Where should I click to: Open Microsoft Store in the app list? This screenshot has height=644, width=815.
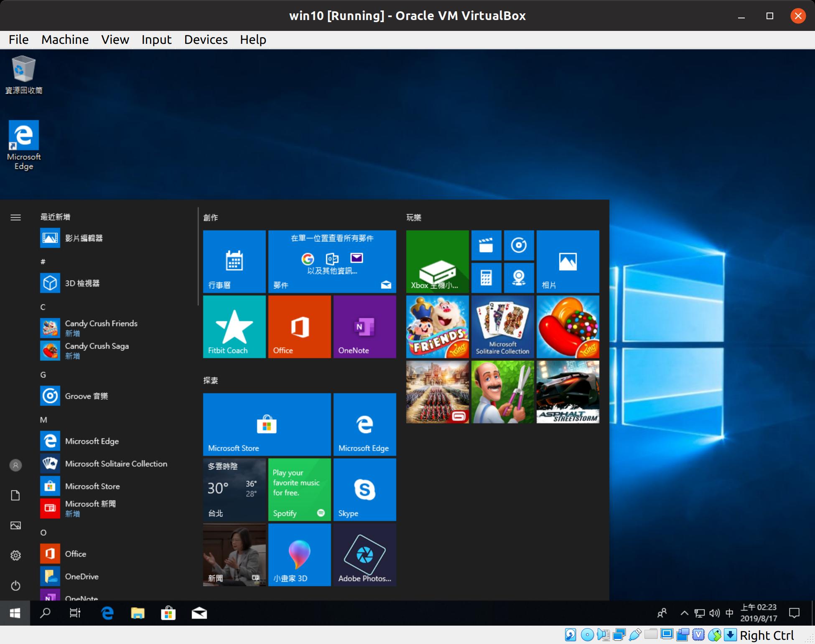115,486
